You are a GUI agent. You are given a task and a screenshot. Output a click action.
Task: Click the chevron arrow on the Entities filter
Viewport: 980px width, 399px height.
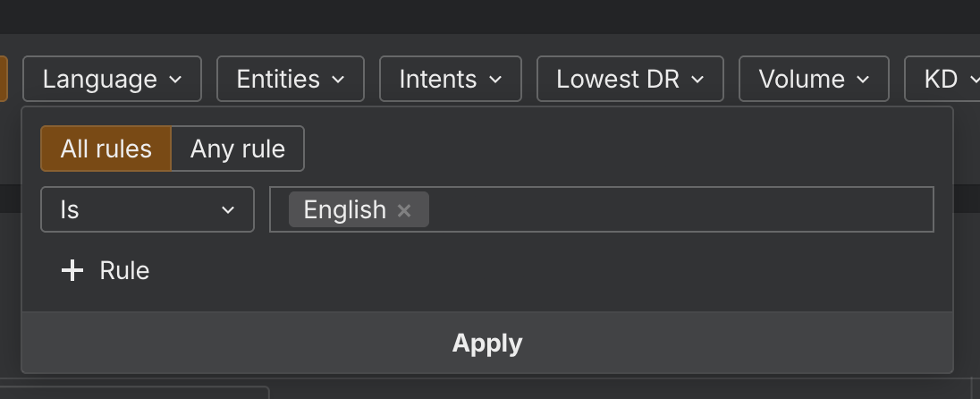[339, 80]
